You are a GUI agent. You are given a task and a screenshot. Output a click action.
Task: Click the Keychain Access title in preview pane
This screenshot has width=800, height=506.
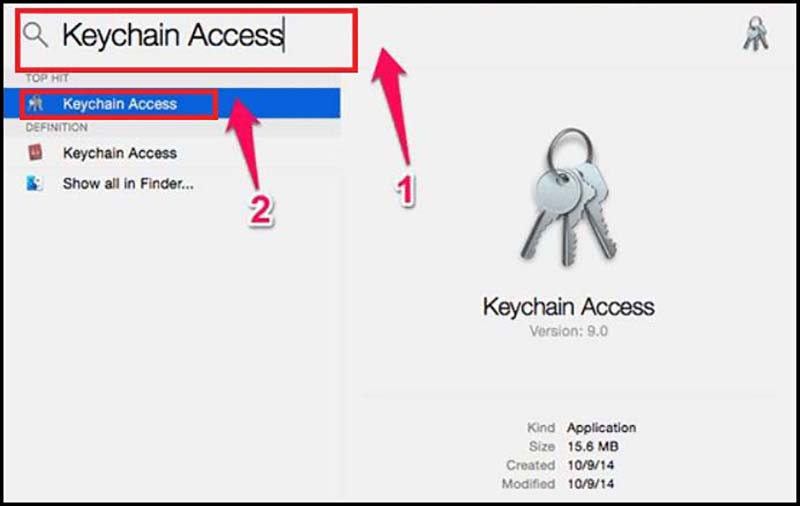(568, 307)
